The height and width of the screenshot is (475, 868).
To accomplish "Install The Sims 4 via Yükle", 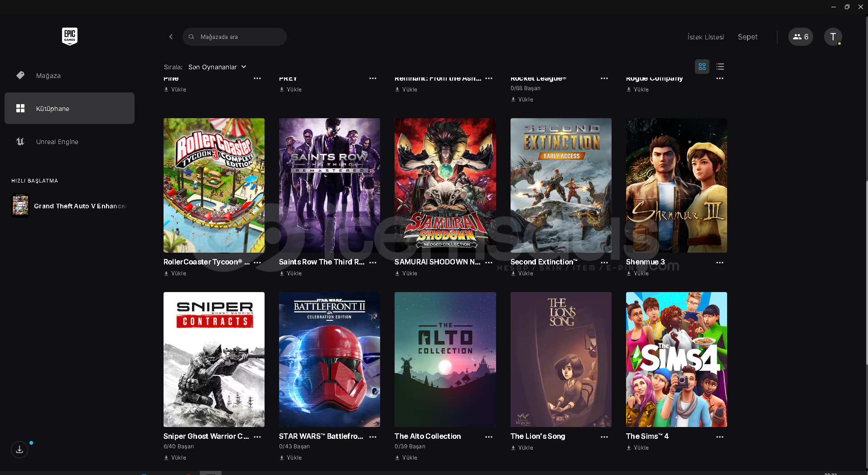I will click(x=638, y=448).
